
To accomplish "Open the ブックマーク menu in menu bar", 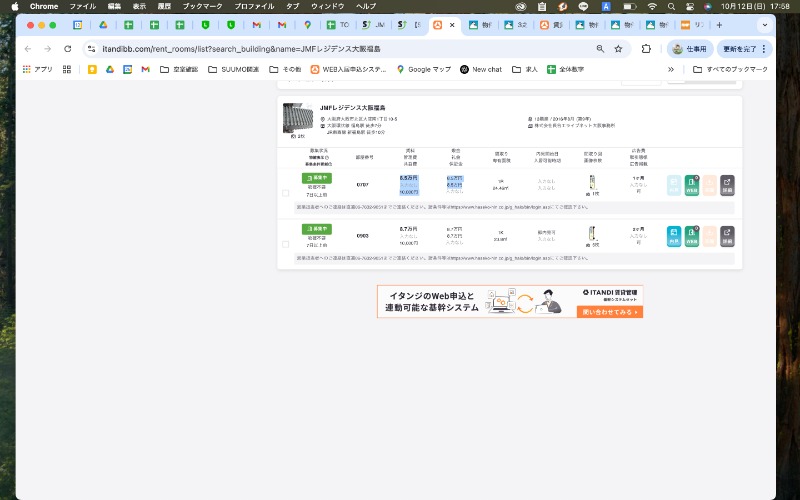I will click(203, 6).
